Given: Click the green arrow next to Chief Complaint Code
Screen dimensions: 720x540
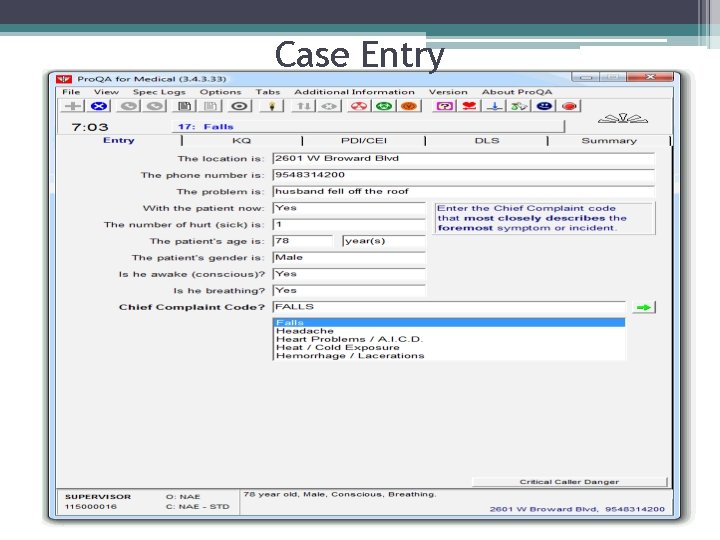Looking at the screenshot, I should [644, 307].
